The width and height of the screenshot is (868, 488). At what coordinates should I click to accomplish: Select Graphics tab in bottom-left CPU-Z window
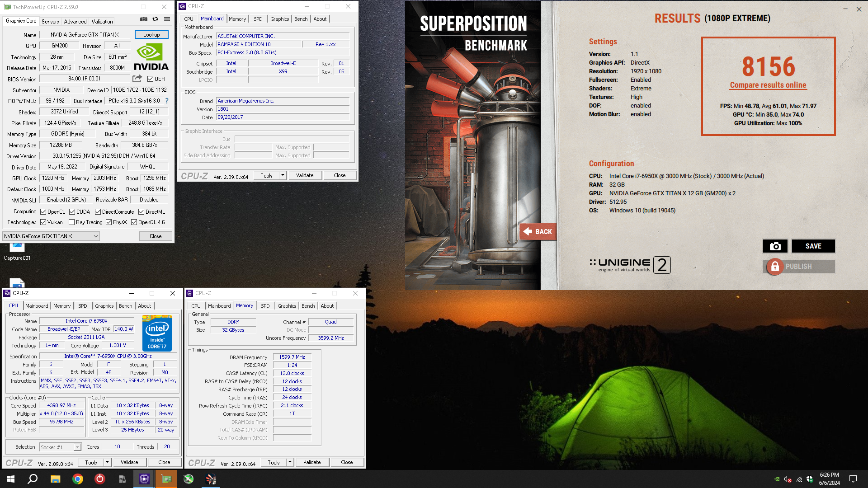[104, 305]
